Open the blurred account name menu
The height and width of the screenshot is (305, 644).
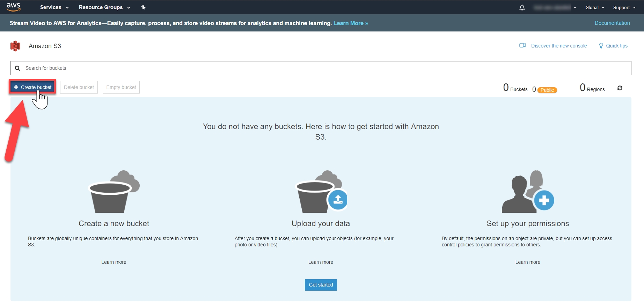(555, 7)
